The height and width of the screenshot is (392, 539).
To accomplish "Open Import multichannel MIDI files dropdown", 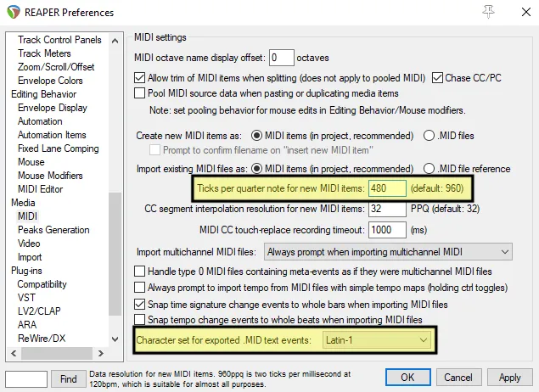I will [388, 252].
